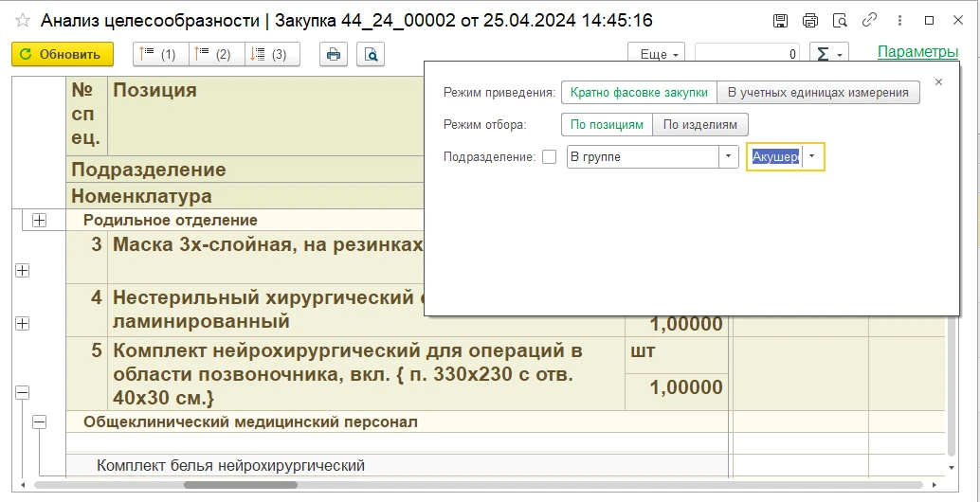980x502 pixels.
Task: Save report using the floppy disk icon
Action: pos(780,21)
